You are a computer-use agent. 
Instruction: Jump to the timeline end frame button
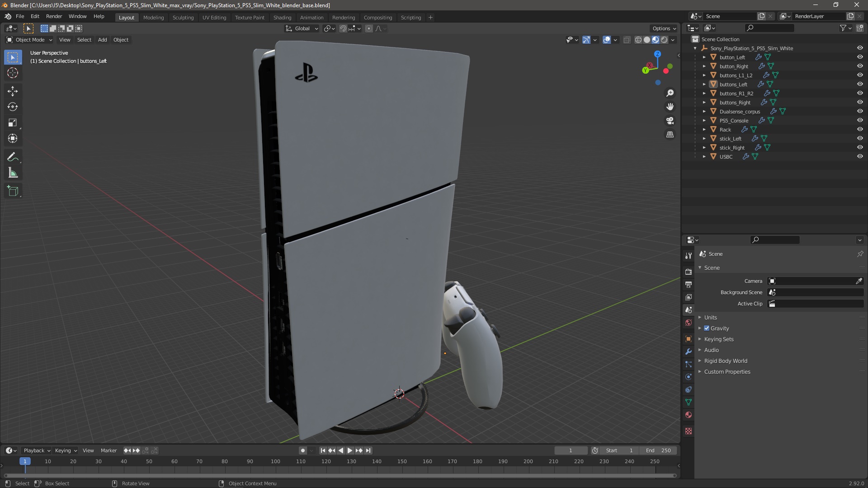[x=368, y=450]
